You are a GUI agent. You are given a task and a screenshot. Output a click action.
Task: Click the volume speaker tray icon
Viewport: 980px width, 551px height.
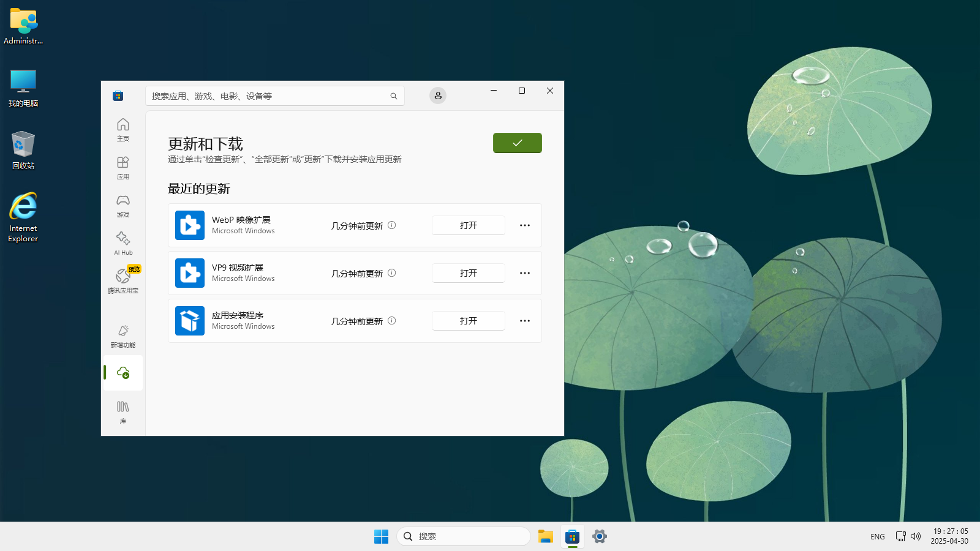[916, 536]
